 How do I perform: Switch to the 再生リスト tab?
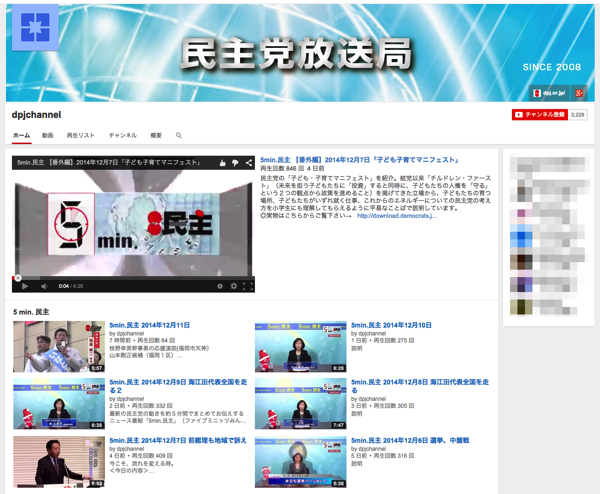click(80, 135)
